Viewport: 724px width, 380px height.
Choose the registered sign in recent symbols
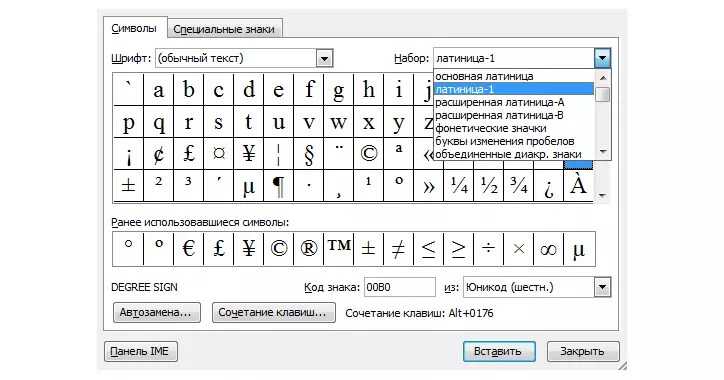point(308,249)
